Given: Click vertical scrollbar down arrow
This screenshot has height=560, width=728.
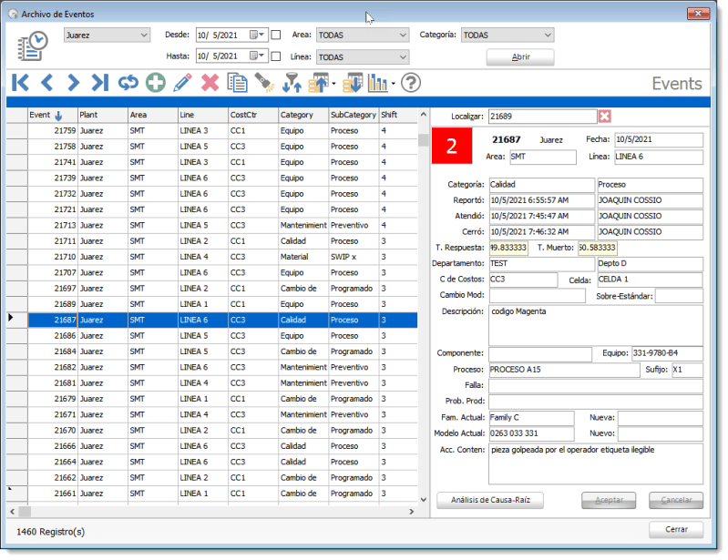Looking at the screenshot, I should (424, 500).
